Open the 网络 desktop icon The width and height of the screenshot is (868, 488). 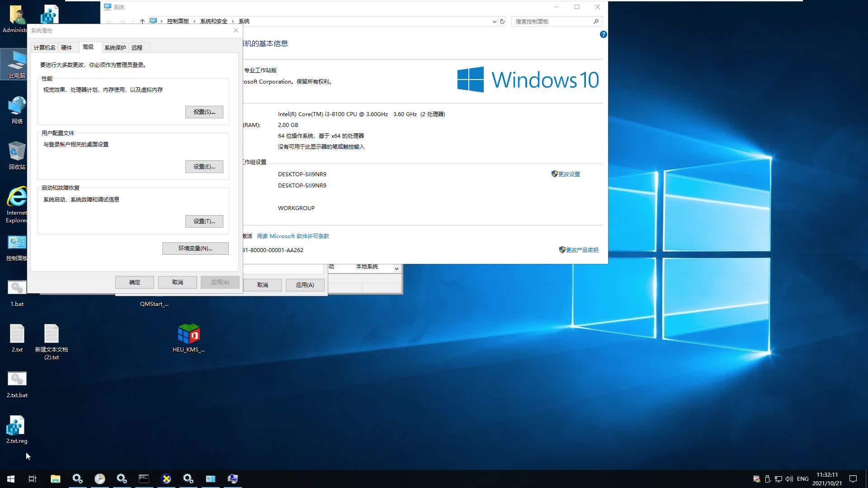[17, 110]
